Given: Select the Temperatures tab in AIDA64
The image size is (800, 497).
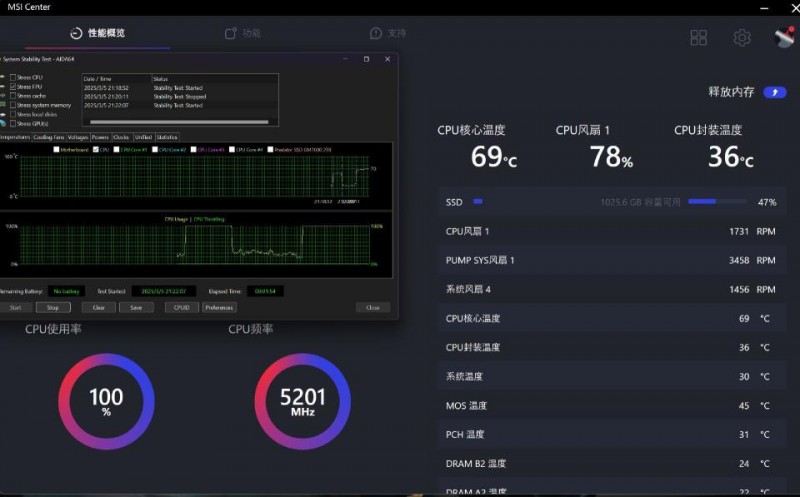Looking at the screenshot, I should 15,137.
